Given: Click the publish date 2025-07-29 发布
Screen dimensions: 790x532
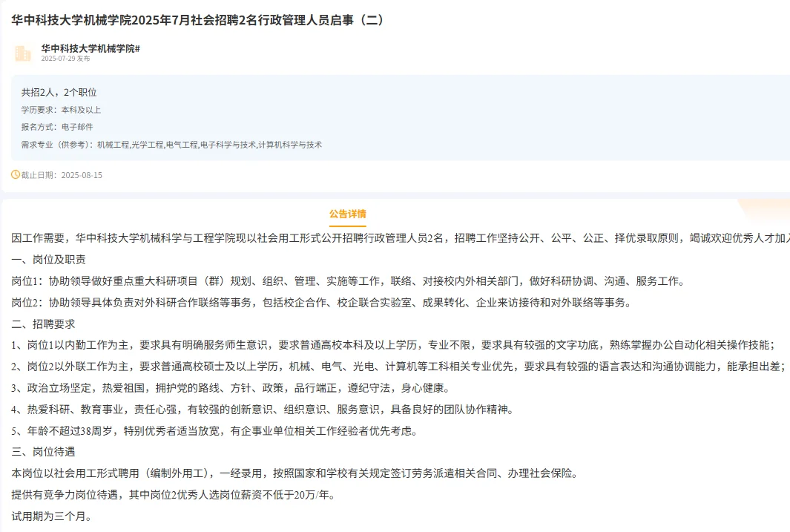Looking at the screenshot, I should pyautogui.click(x=65, y=59).
